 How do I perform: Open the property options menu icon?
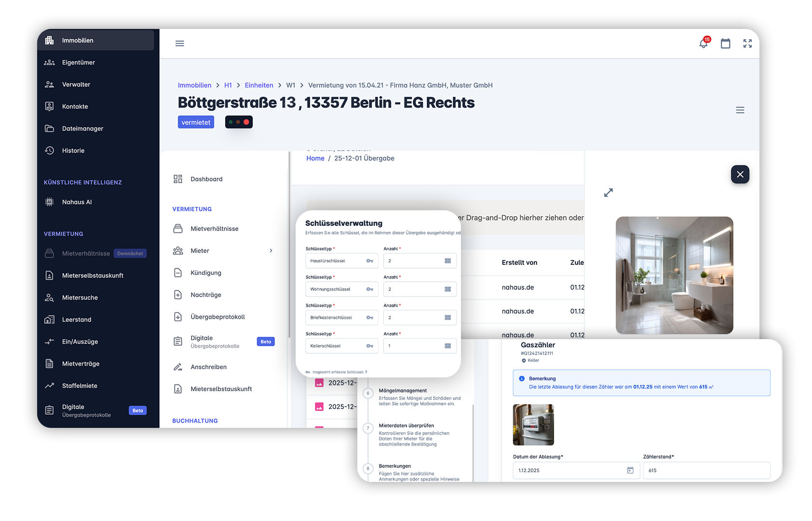click(740, 110)
